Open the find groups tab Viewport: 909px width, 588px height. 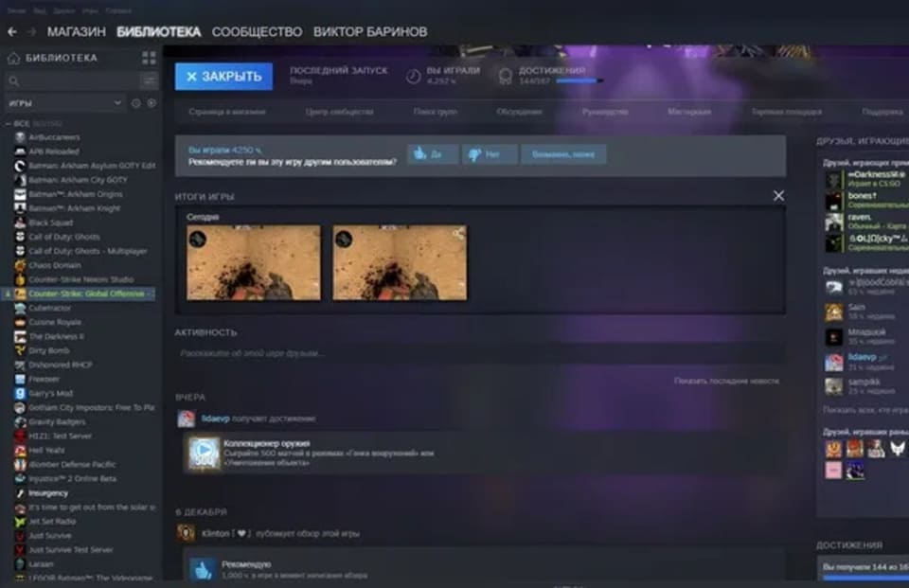[x=436, y=112]
